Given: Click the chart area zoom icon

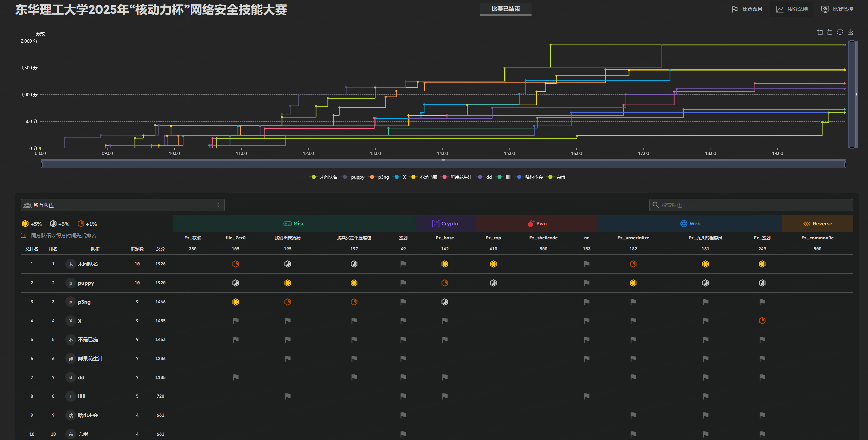Looking at the screenshot, I should pyautogui.click(x=820, y=32).
